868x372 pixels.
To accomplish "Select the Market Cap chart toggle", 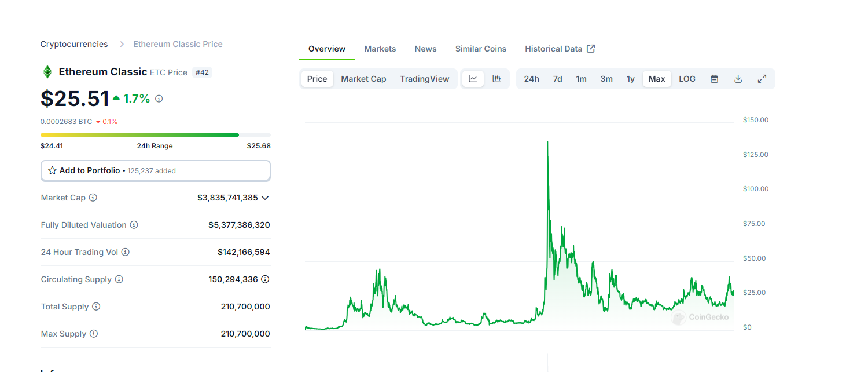I will pos(363,79).
